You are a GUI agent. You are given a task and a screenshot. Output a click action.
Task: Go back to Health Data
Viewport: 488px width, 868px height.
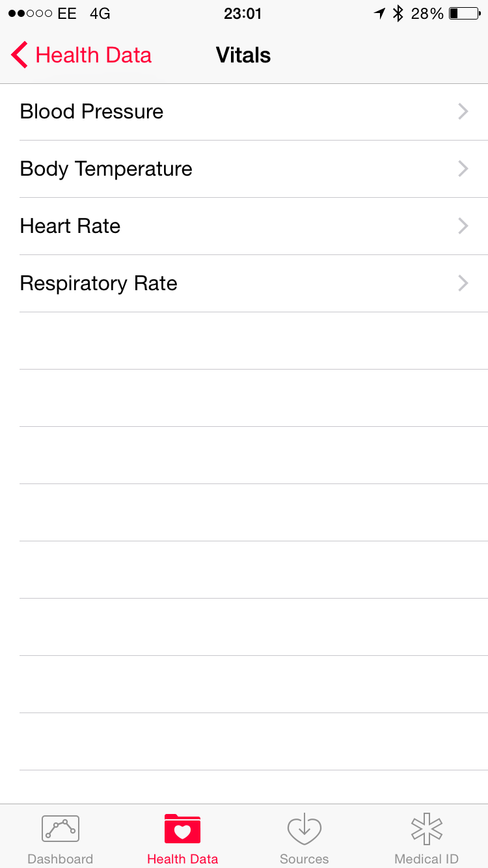point(93,55)
